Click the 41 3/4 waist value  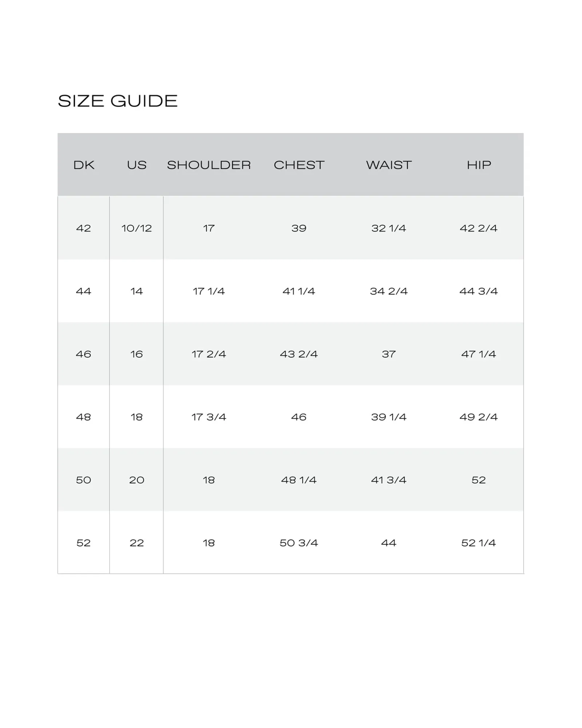388,480
